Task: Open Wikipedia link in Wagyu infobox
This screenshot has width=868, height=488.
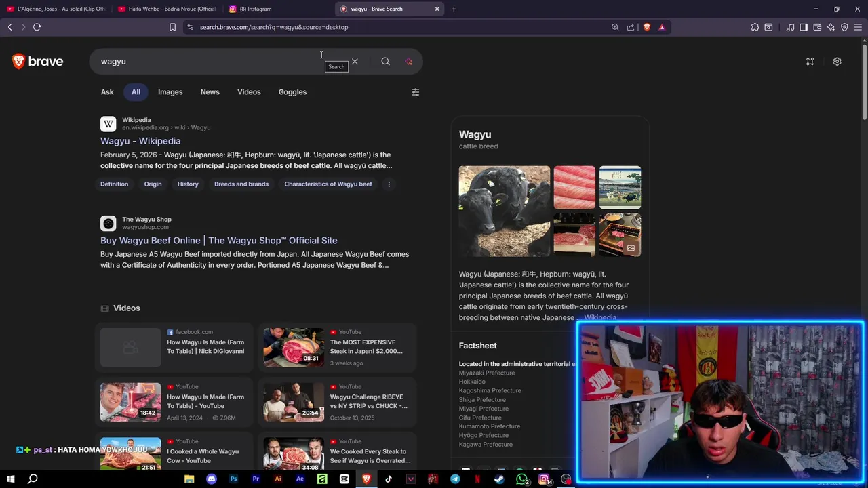Action: tap(600, 317)
